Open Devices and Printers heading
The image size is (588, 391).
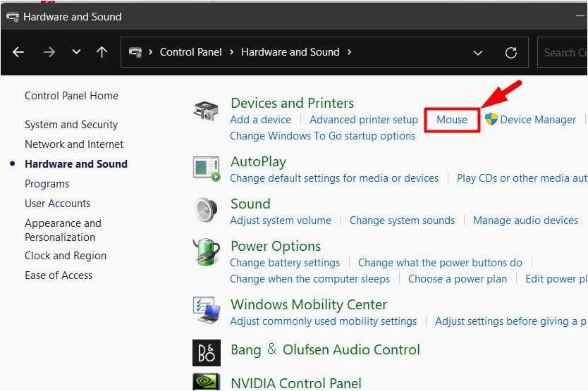(x=292, y=103)
